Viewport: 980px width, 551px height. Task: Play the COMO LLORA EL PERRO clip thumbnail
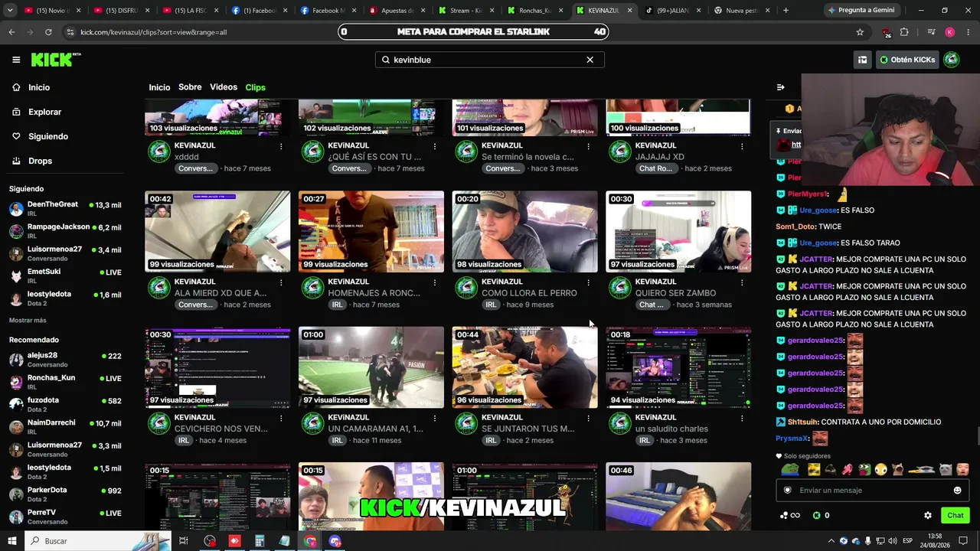[x=524, y=231]
